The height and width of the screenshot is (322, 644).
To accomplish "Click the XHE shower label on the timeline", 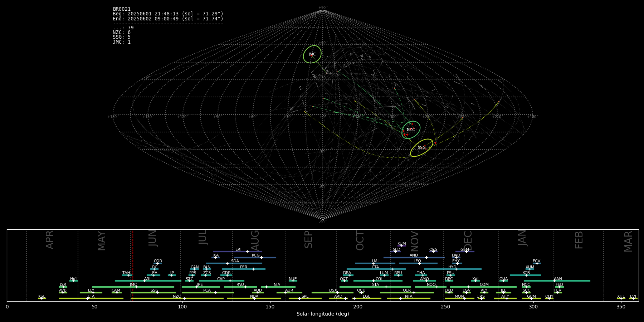I will point(621,296).
